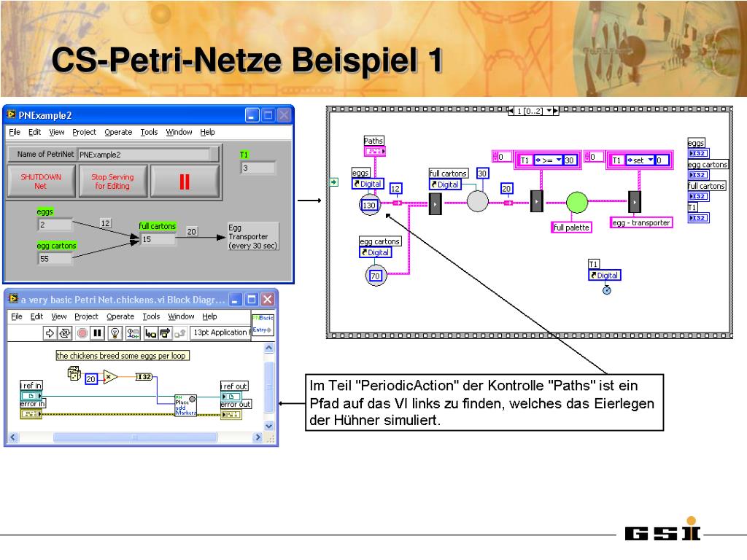This screenshot has width=747, height=560.
Task: Click Step Over icon in toolbar
Action: point(165,332)
